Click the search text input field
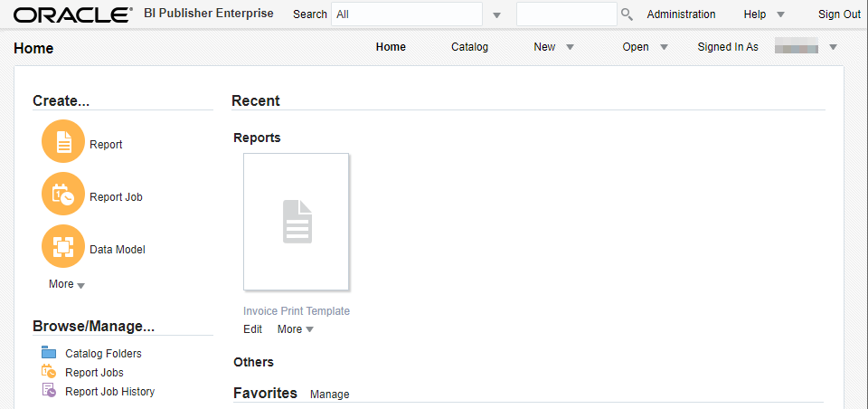The width and height of the screenshot is (868, 409). click(566, 14)
